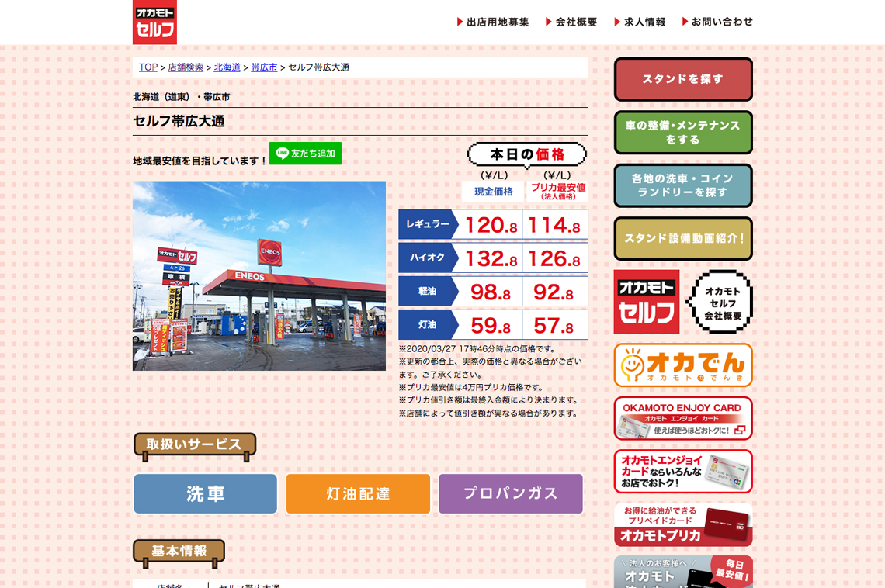Select the 洗車 service button
The height and width of the screenshot is (588, 885).
coord(206,494)
